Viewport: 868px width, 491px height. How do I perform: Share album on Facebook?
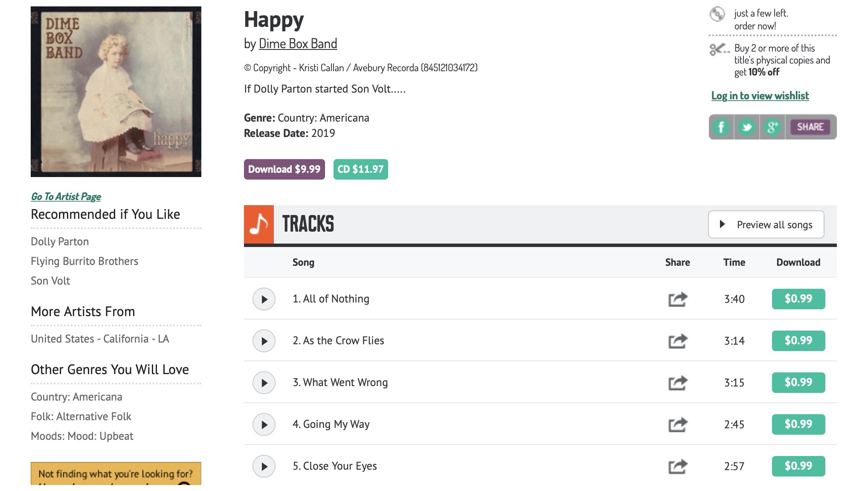tap(721, 127)
